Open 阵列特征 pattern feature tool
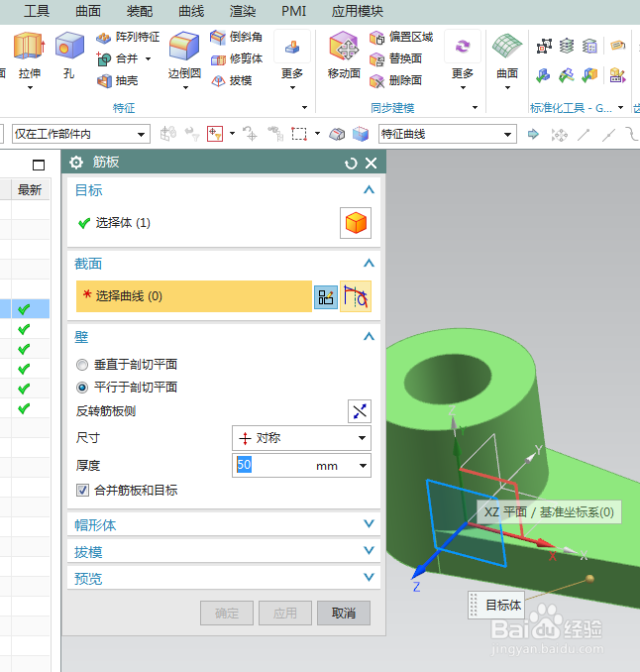This screenshot has width=640, height=672. pyautogui.click(x=128, y=37)
